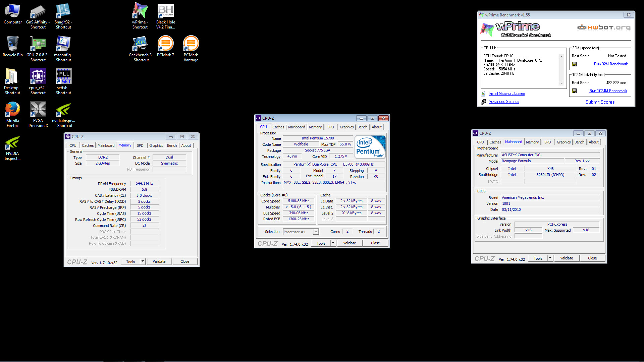Expand Tools dropdown arrow in mainboard CPU-Z window
Image resolution: width=644 pixels, height=362 pixels.
(550, 258)
